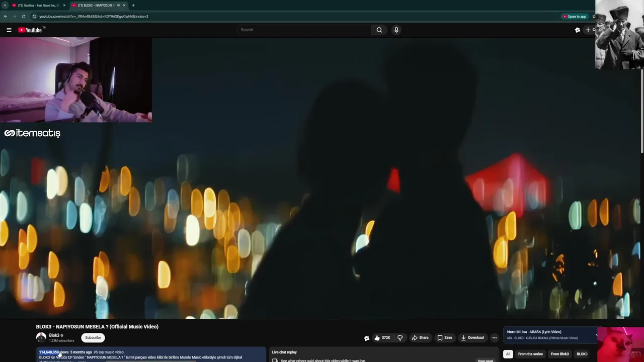The width and height of the screenshot is (644, 362).
Task: Close the BLOK3 - NAPIYOSUN tab
Action: [124, 5]
